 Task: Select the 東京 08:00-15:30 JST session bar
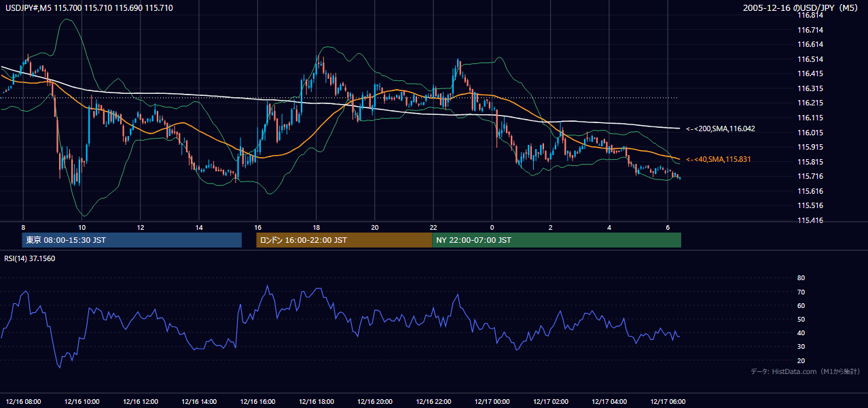pyautogui.click(x=132, y=240)
